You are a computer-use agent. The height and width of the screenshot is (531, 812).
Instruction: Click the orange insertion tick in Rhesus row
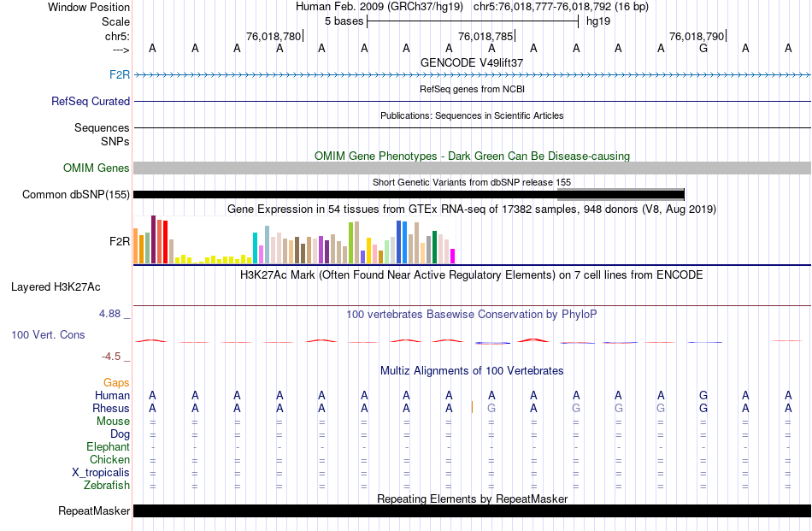point(472,407)
